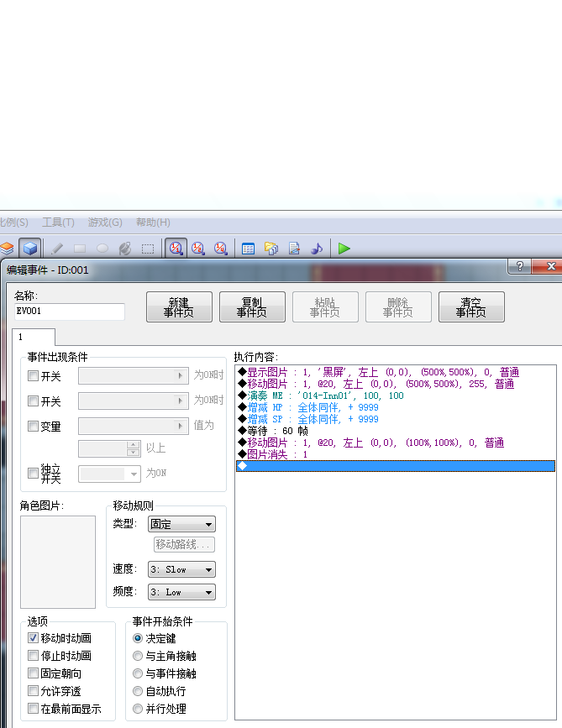The height and width of the screenshot is (728, 562).
Task: Click the 粘贴事件页 button
Action: [325, 306]
